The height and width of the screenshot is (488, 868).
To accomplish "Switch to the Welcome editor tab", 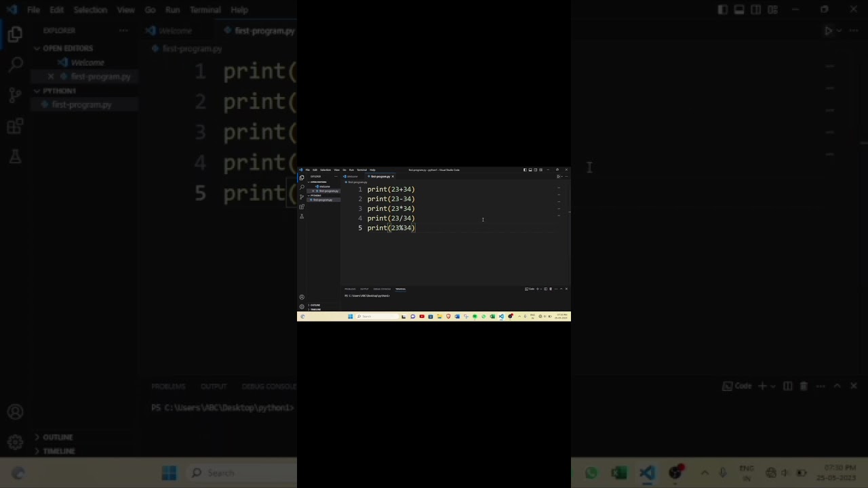I will pyautogui.click(x=351, y=176).
